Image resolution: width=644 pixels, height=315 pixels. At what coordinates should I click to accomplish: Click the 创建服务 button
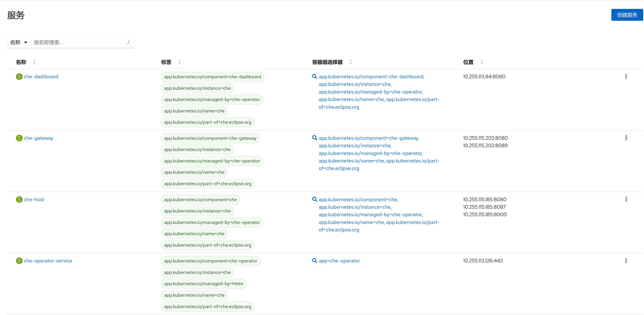[627, 15]
